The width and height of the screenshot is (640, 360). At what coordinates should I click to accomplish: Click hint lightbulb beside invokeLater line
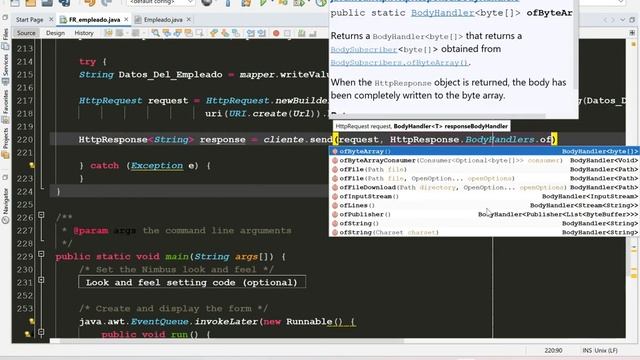(x=31, y=321)
